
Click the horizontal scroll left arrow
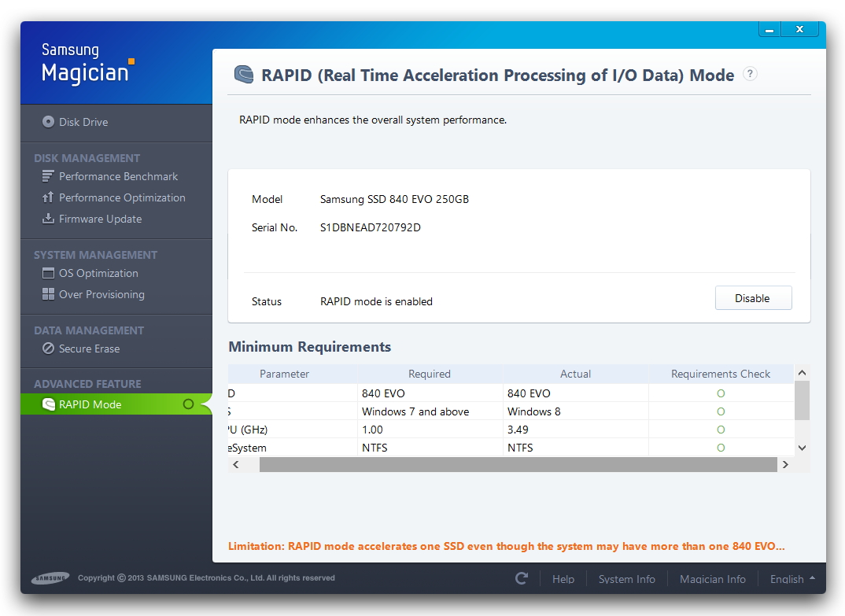click(235, 465)
